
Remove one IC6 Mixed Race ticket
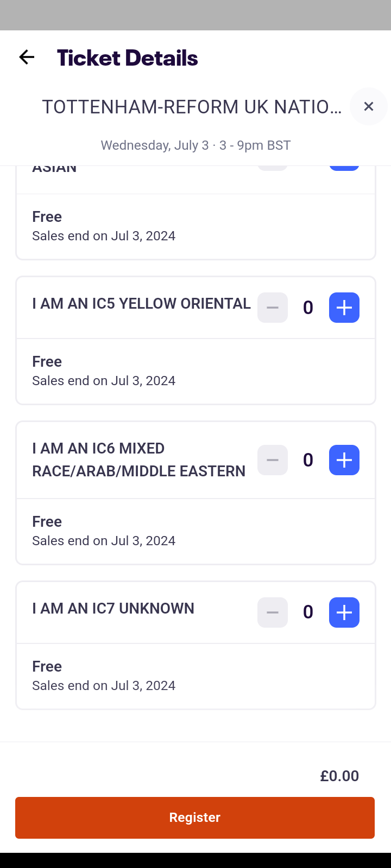[x=273, y=460]
